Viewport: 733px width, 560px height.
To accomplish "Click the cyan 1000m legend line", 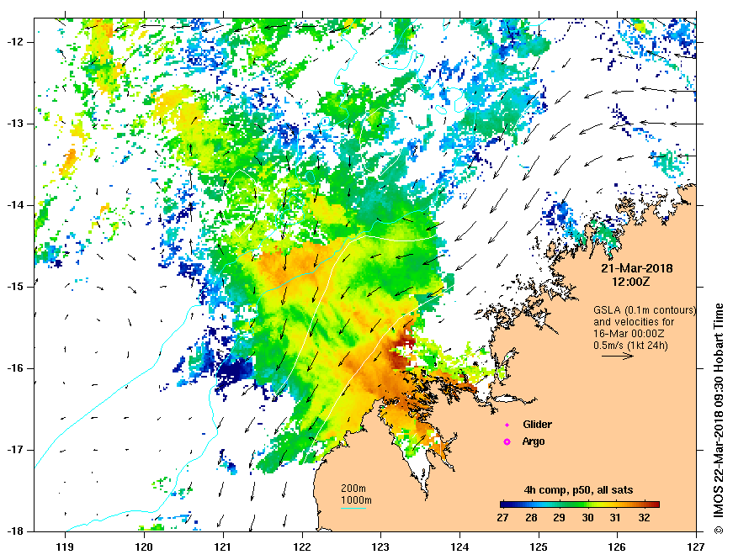I will tap(353, 508).
